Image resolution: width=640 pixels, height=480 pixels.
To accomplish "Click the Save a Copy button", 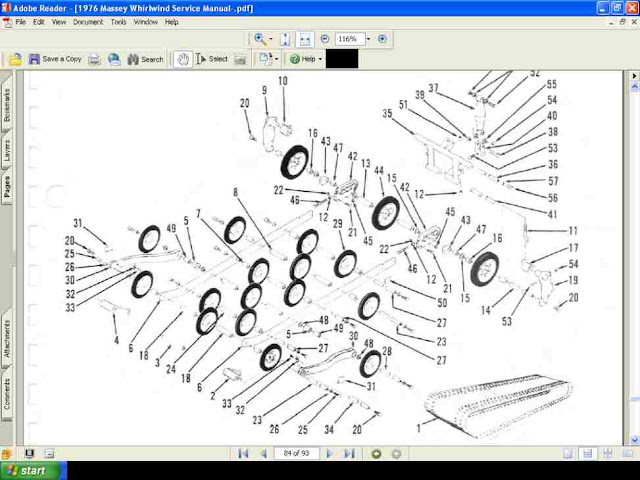I will [55, 59].
